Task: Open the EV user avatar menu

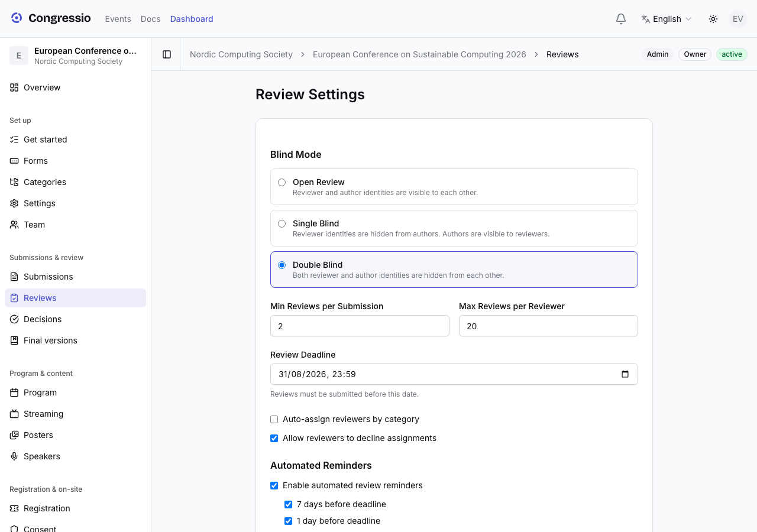Action: tap(738, 19)
